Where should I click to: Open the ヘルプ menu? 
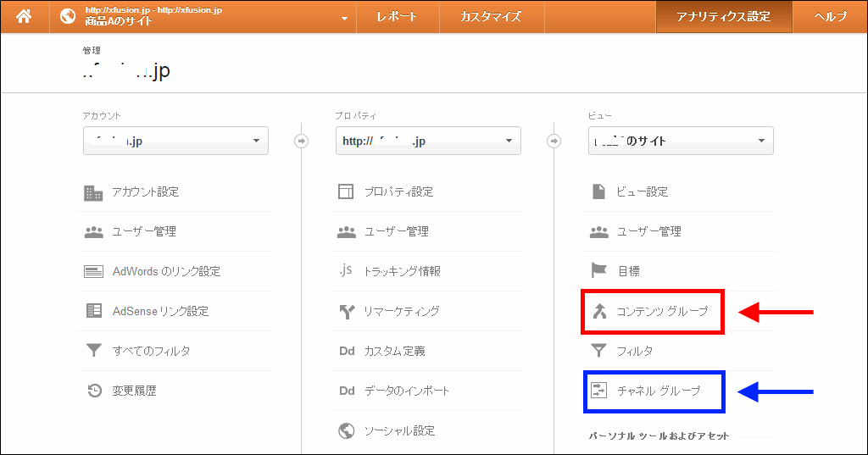coord(830,17)
